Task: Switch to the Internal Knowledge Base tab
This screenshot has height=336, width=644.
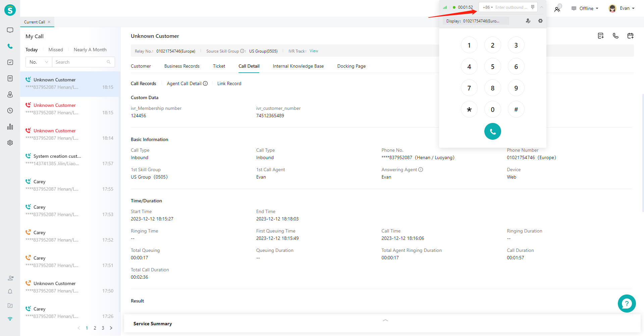Action: point(298,66)
